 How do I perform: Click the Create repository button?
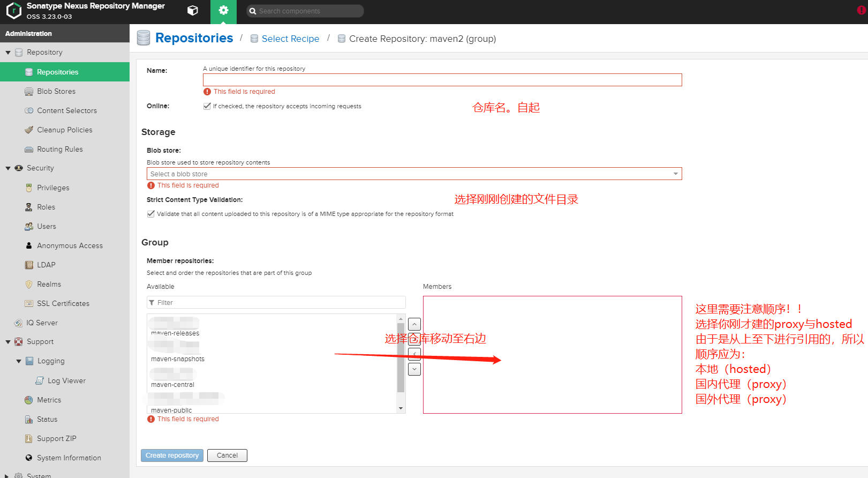coord(172,455)
